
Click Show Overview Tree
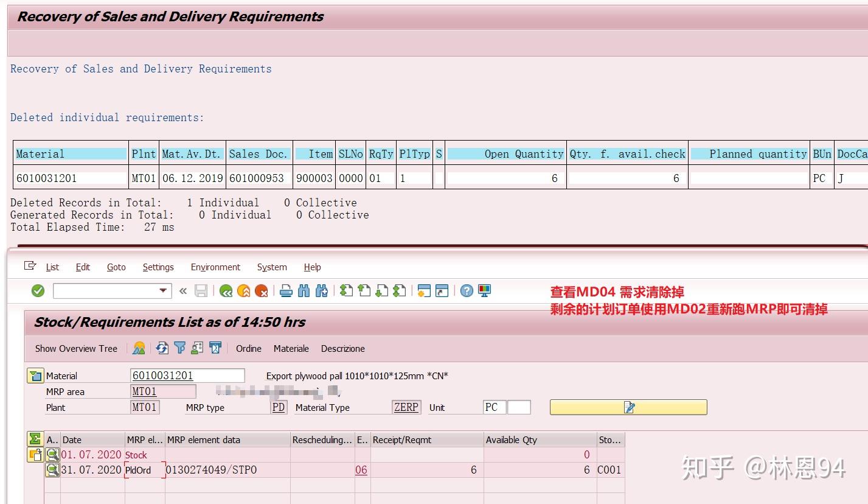[x=75, y=348]
